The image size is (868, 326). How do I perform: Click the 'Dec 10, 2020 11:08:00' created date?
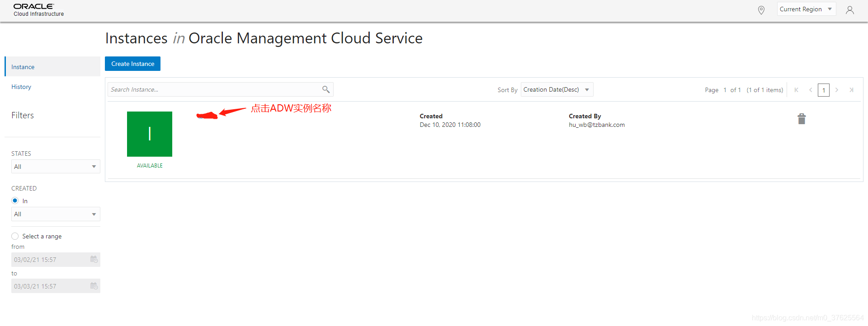[x=450, y=125]
